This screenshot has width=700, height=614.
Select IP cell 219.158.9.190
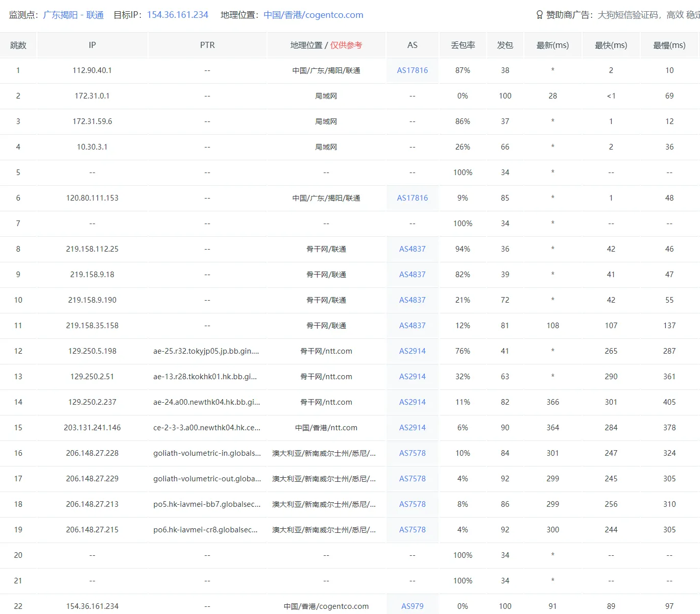(x=92, y=300)
